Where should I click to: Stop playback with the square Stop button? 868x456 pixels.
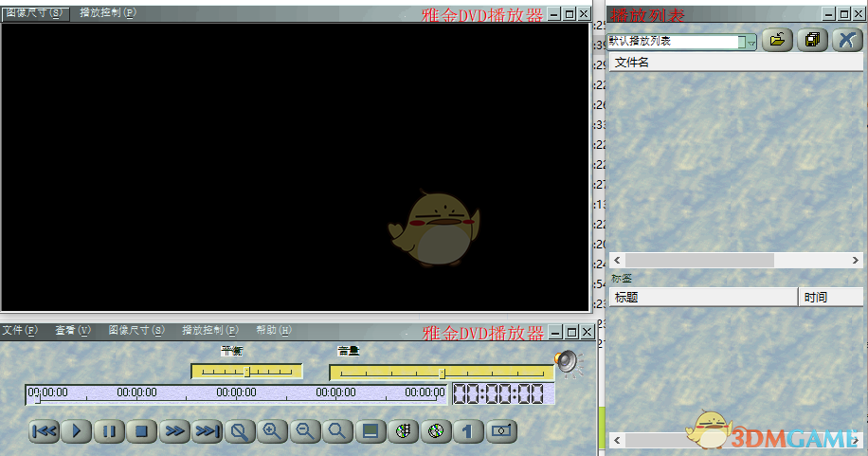142,431
